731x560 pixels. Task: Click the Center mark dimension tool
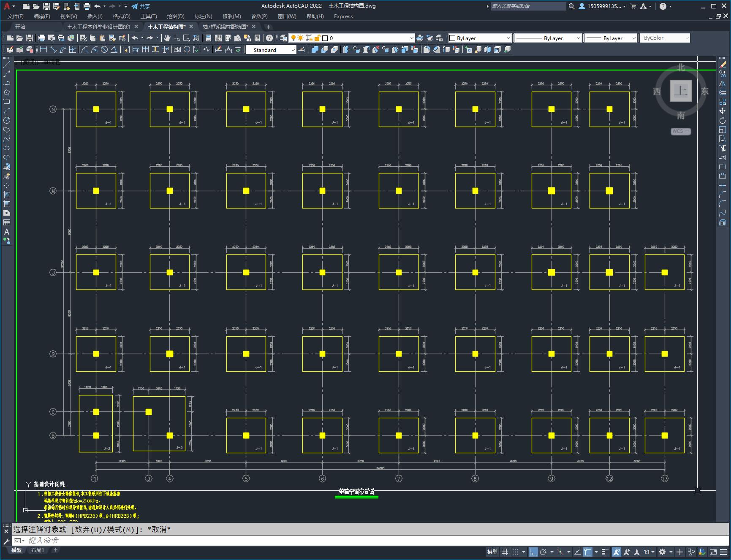coord(187,49)
